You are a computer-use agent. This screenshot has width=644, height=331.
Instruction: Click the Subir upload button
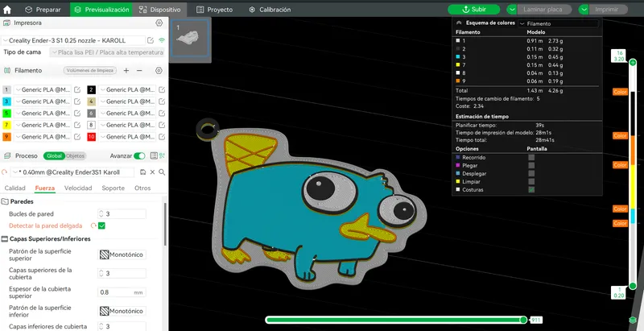(474, 10)
